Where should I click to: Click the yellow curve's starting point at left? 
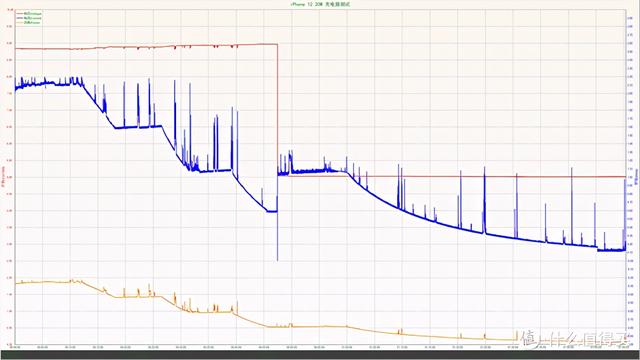click(16, 283)
